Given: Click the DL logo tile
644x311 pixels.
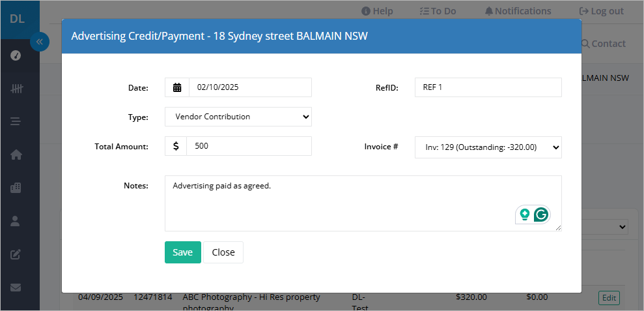Looking at the screenshot, I should click(17, 20).
